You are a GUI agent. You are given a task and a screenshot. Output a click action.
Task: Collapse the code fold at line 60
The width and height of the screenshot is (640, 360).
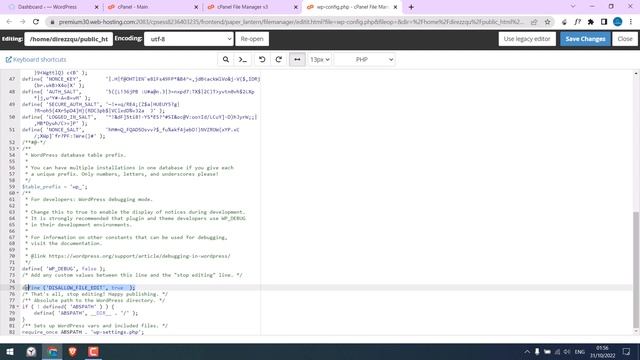tap(17, 193)
